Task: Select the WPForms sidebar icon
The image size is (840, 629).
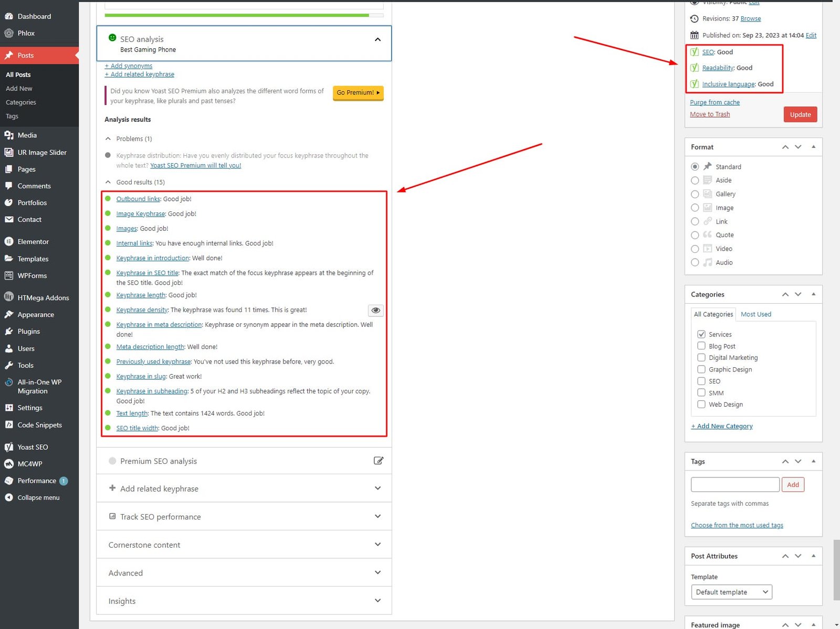Action: click(9, 275)
